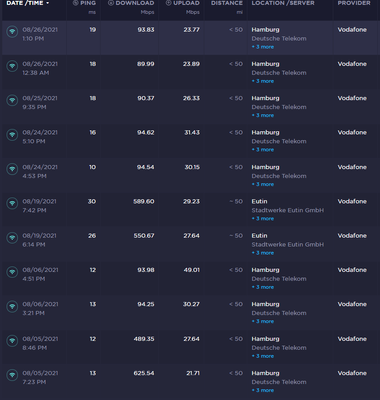Click wifi icon for 08/26/2021 1:10 PM result
The width and height of the screenshot is (380, 400).
(12, 32)
